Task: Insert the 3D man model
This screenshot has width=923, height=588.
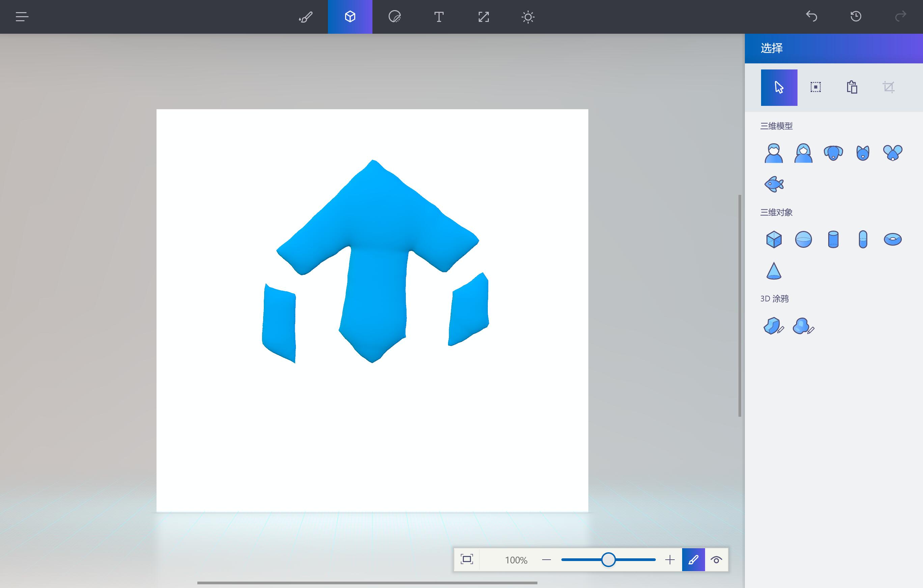Action: point(774,153)
